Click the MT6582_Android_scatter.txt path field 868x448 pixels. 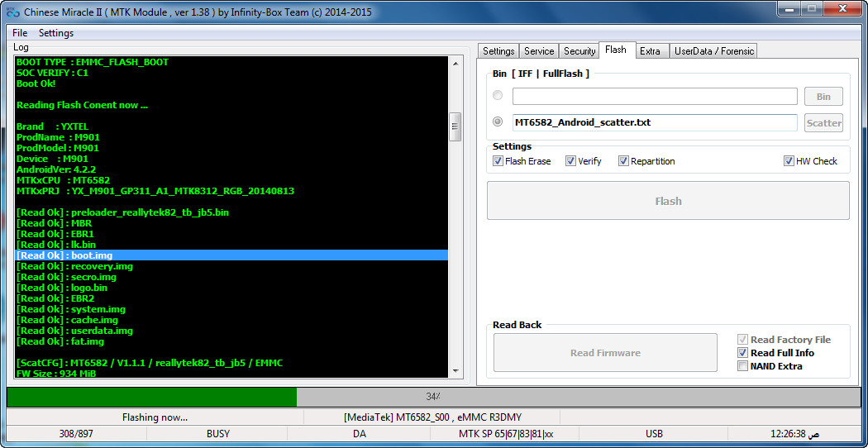(654, 122)
